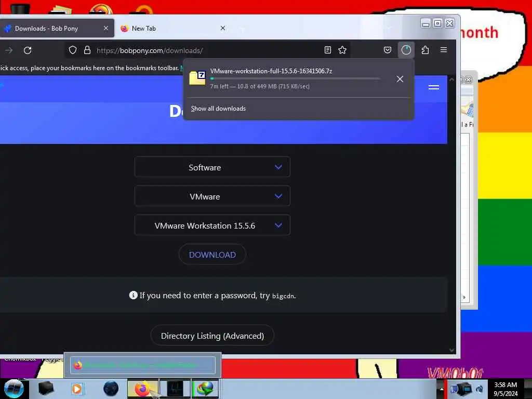Open the Extensions puzzle icon
This screenshot has width=532, height=399.
(425, 50)
